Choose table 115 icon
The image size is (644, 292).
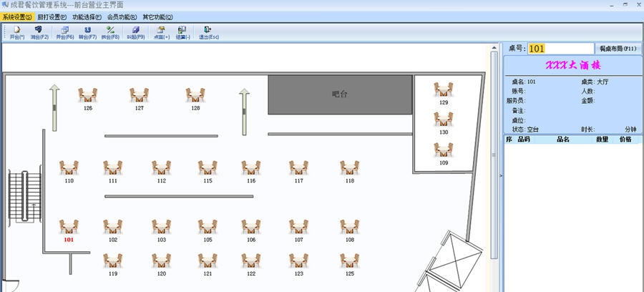[x=208, y=167]
